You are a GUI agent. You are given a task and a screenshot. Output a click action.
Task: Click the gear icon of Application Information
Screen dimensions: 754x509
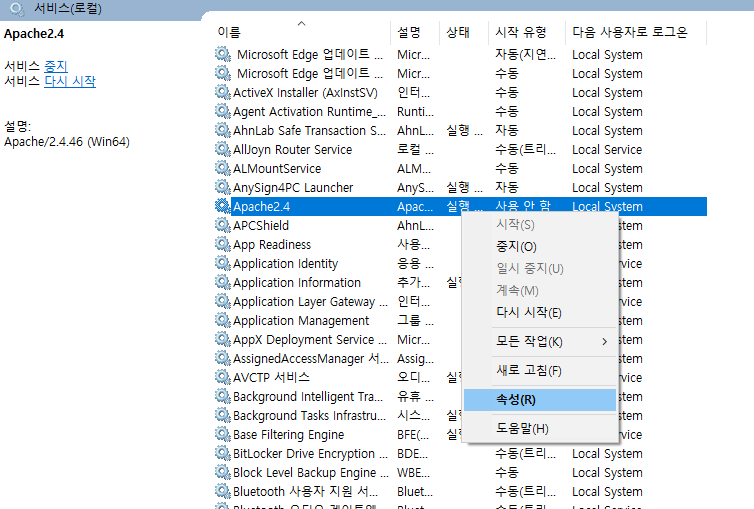(223, 282)
